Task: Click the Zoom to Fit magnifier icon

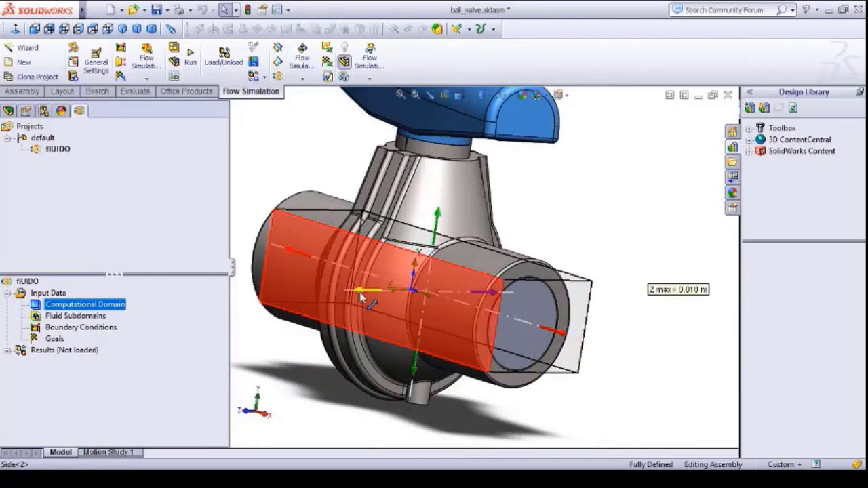Action: coord(401,95)
